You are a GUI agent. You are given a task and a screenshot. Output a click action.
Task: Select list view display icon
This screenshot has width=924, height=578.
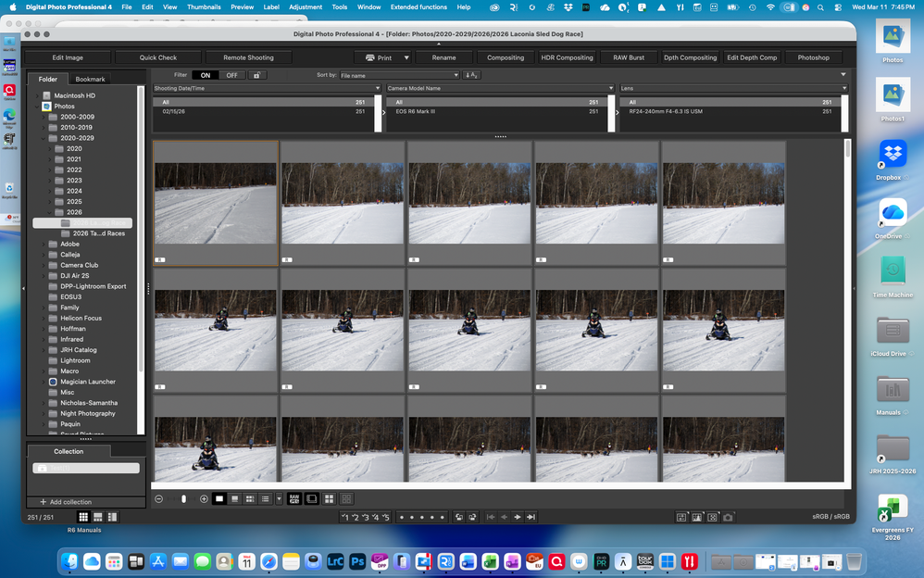(x=265, y=499)
